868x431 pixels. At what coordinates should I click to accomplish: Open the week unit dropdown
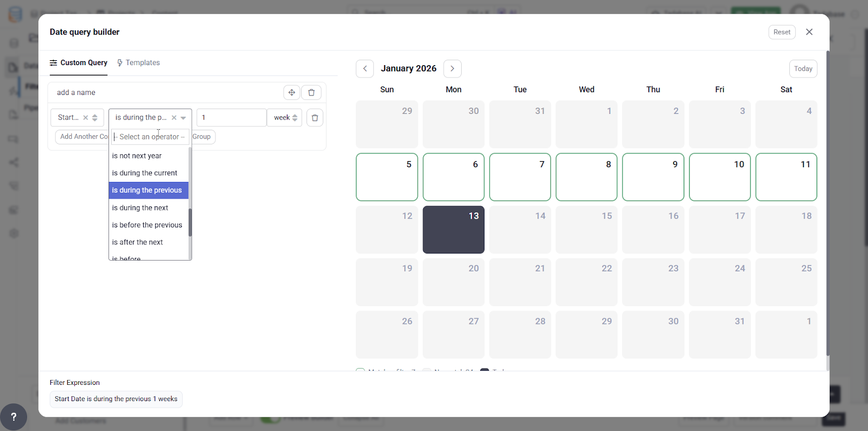[285, 118]
